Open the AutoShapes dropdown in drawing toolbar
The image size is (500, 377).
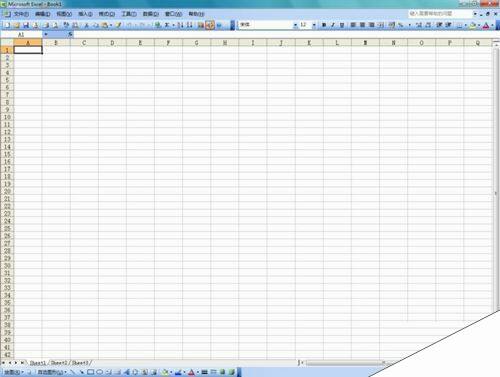pos(52,372)
